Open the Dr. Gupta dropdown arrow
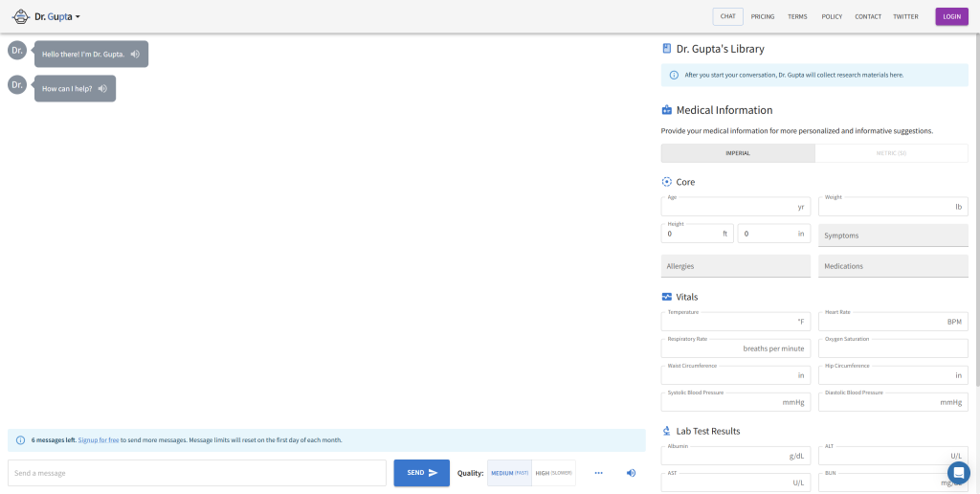Image resolution: width=980 pixels, height=494 pixels. 78,17
